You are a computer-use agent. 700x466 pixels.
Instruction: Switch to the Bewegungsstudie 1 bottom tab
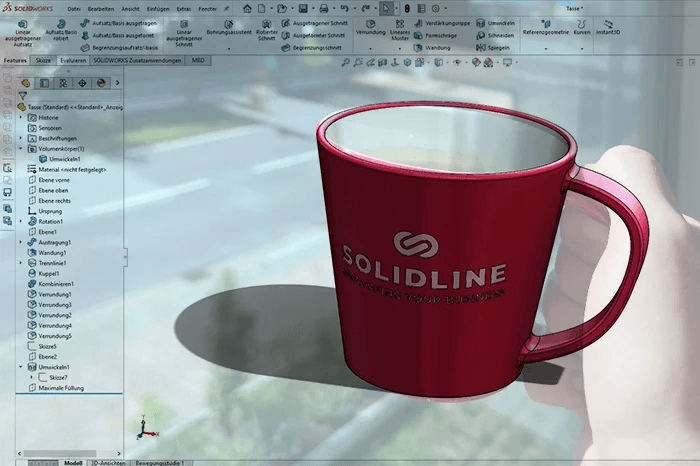click(163, 463)
